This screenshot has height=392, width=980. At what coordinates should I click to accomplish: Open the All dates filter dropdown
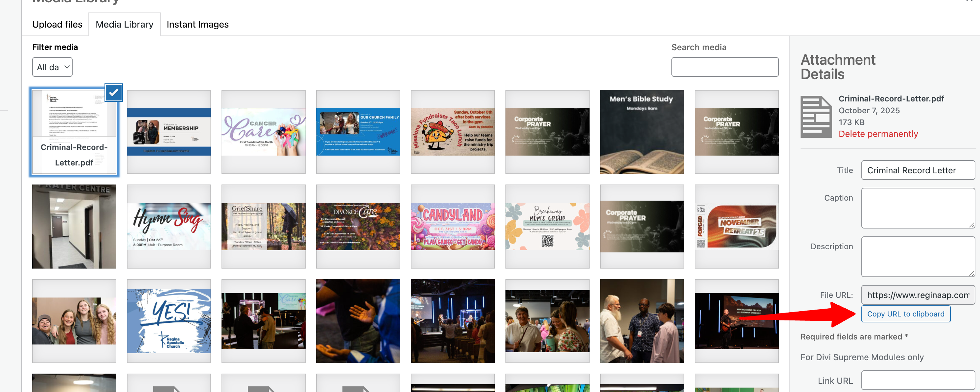53,67
